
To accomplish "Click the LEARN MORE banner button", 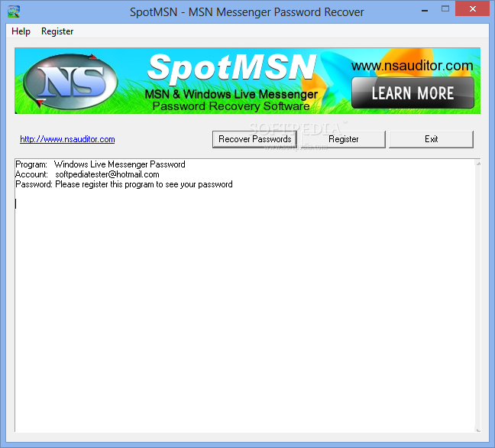I will (412, 93).
